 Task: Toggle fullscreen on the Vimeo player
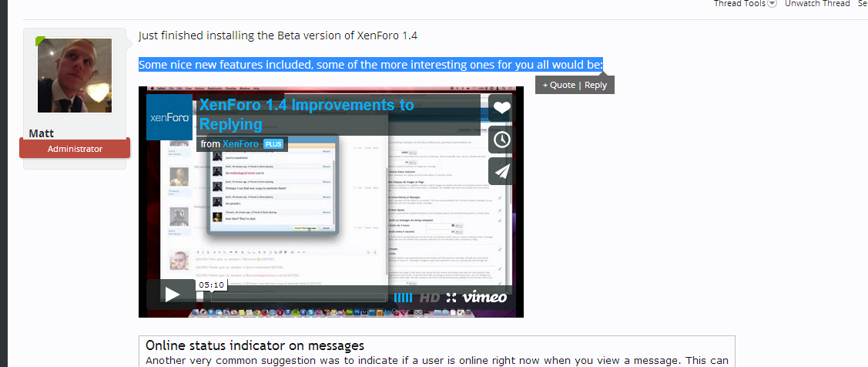(x=451, y=298)
